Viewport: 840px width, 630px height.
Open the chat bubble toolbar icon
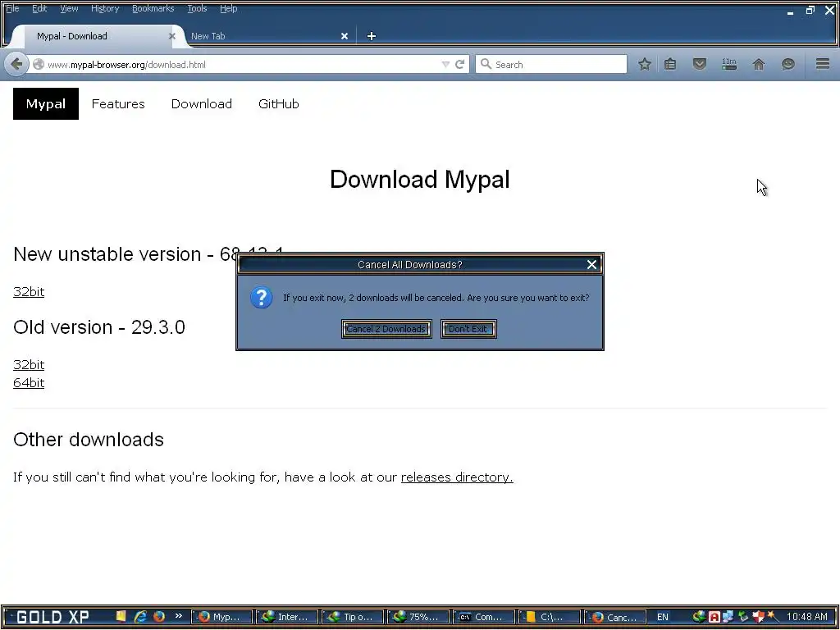coord(787,64)
